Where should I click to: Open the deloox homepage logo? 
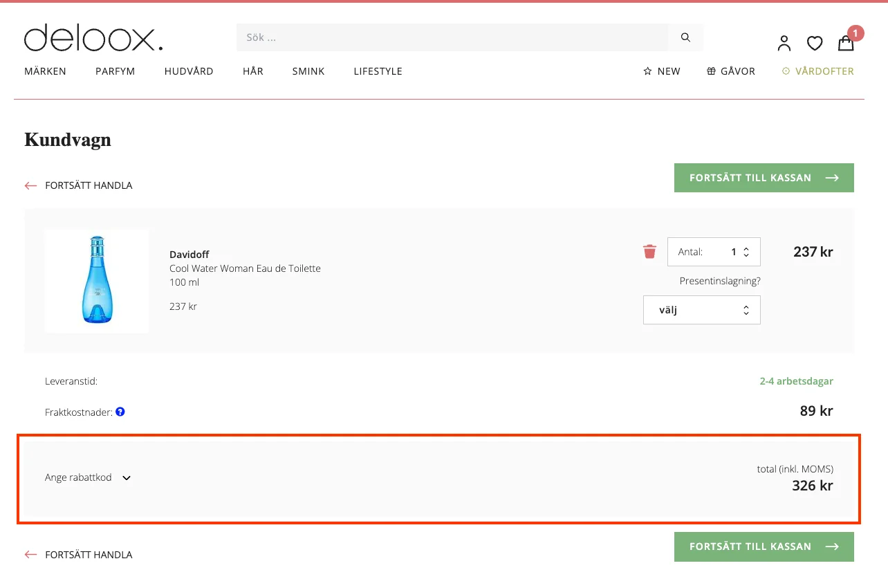click(x=93, y=38)
